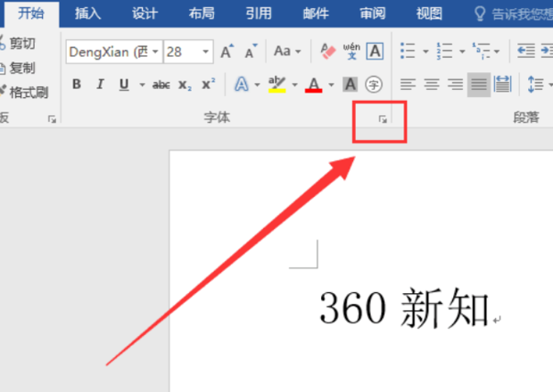Align text to the right

455,85
